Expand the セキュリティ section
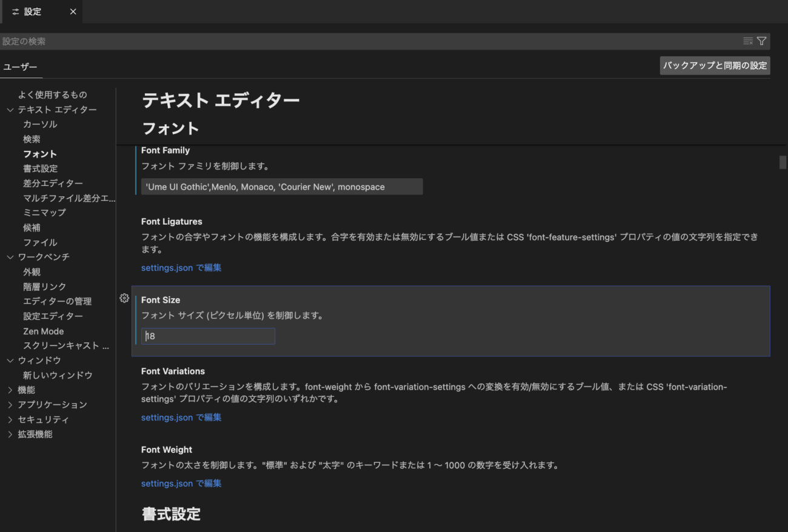This screenshot has width=788, height=532. (x=10, y=419)
